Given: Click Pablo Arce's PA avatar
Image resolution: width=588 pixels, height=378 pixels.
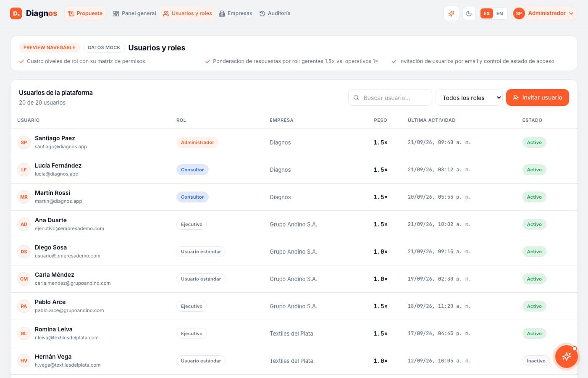Looking at the screenshot, I should point(24,306).
